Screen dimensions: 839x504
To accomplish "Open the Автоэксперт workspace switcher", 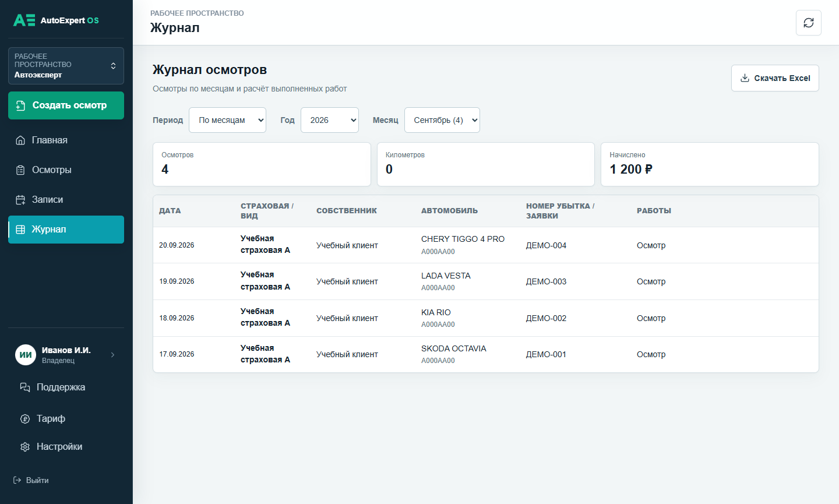I will click(66, 66).
